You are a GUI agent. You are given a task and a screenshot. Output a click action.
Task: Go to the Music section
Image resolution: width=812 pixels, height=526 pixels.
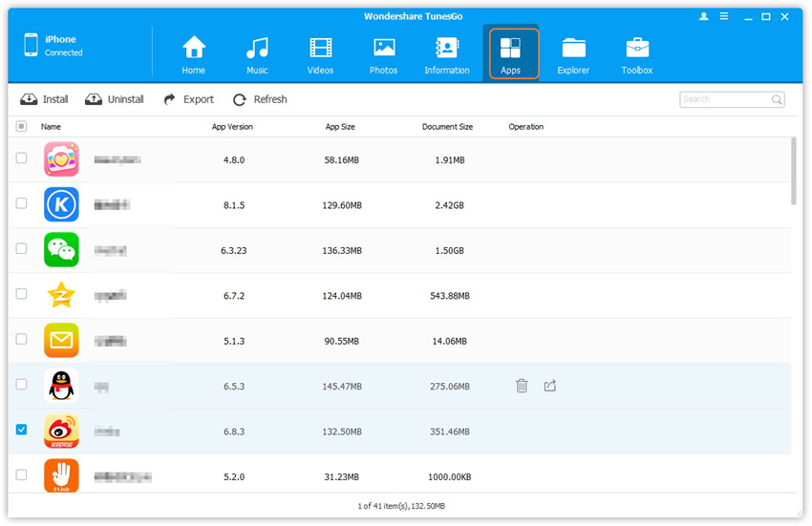(257, 54)
